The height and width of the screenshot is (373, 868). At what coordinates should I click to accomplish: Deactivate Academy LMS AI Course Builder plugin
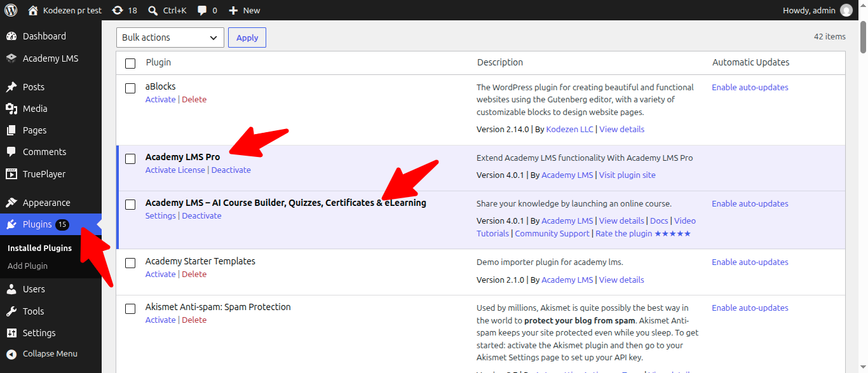coord(201,215)
